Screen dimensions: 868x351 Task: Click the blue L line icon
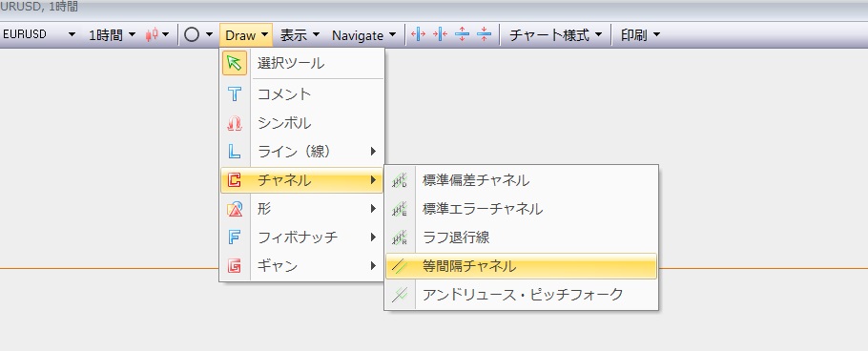235,151
